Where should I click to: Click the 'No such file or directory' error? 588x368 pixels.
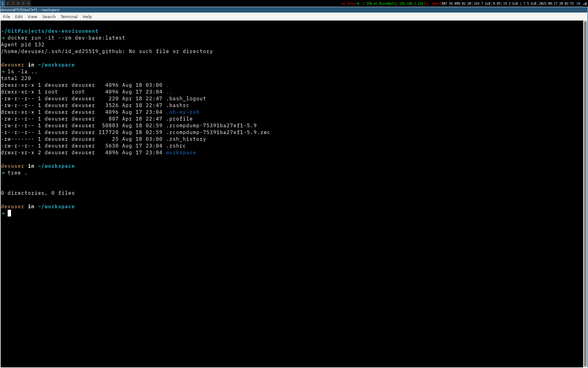coord(171,51)
